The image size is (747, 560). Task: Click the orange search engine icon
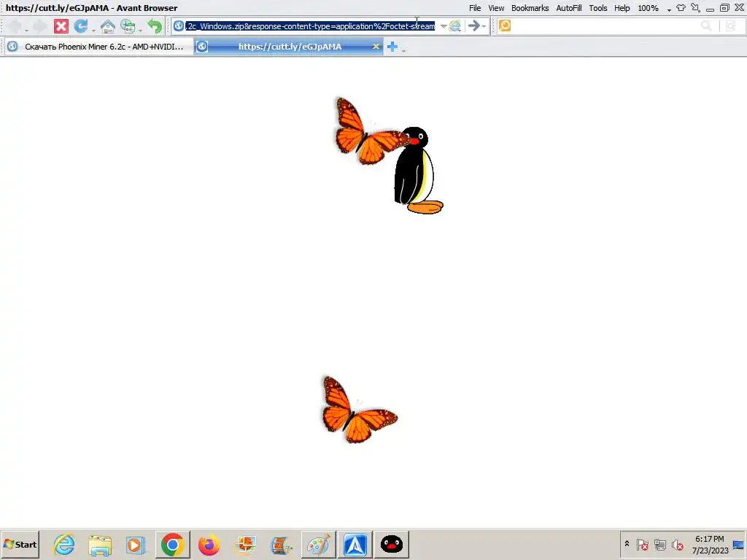[505, 26]
